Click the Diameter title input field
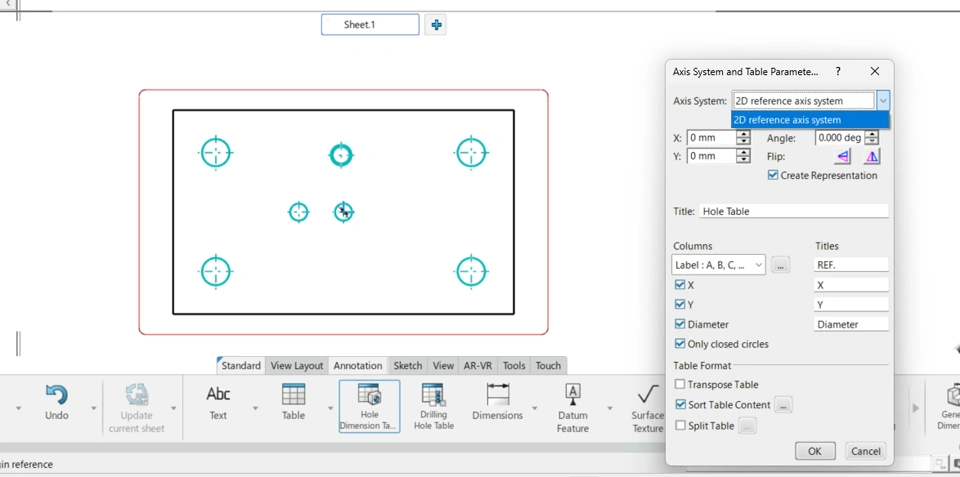Image resolution: width=960 pixels, height=477 pixels. [x=851, y=325]
